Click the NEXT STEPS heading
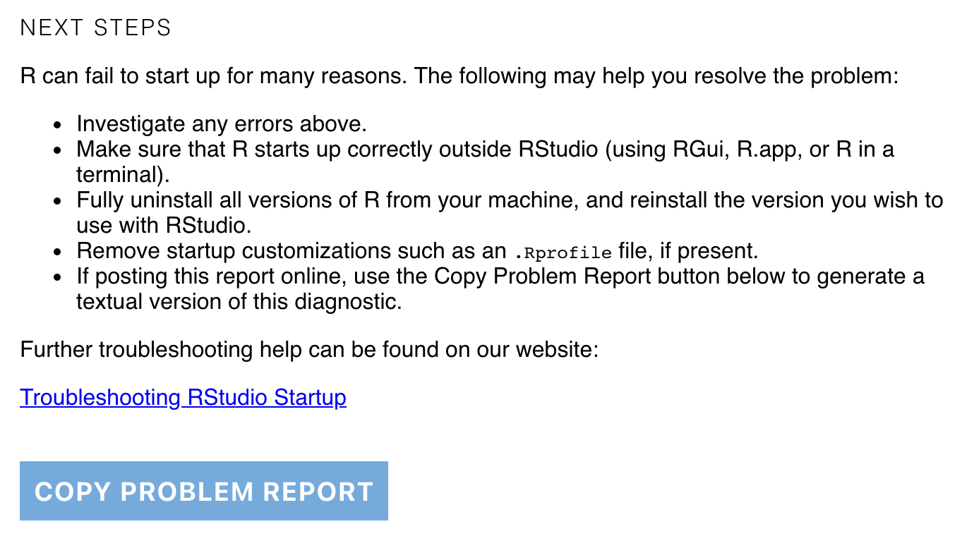This screenshot has height=560, width=974. pos(96,28)
